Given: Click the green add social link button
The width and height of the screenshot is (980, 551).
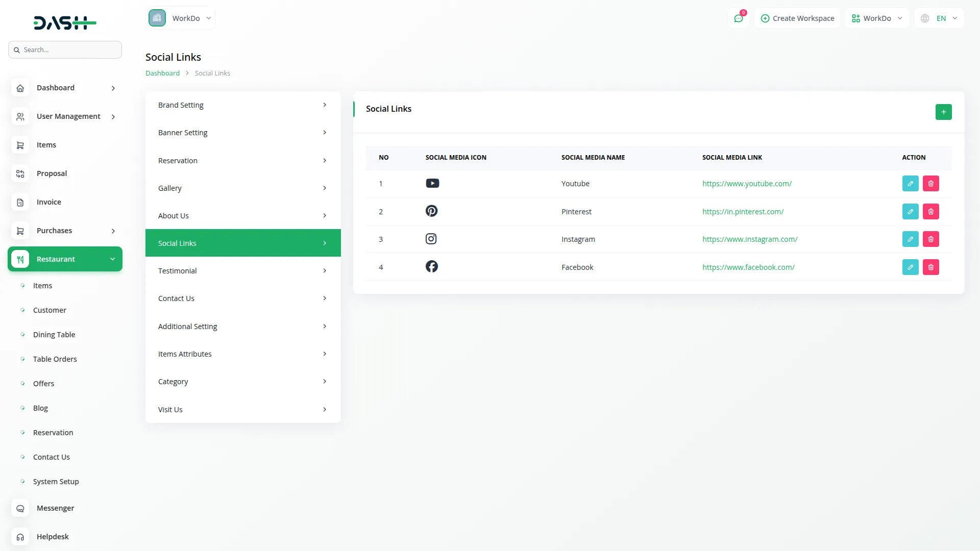Looking at the screenshot, I should [x=943, y=112].
